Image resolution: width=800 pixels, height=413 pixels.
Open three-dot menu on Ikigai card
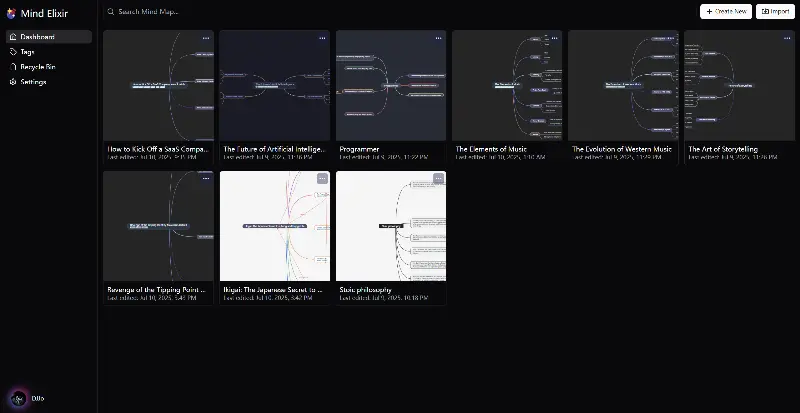(322, 178)
